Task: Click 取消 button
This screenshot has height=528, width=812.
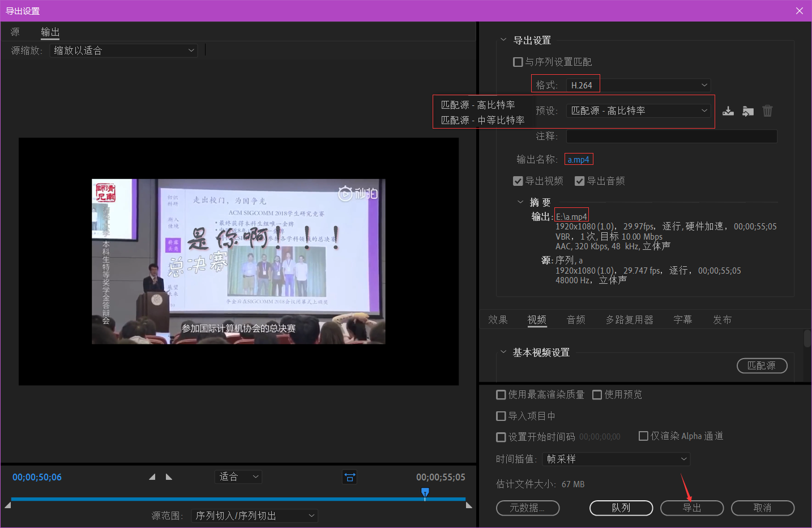Action: 763,508
